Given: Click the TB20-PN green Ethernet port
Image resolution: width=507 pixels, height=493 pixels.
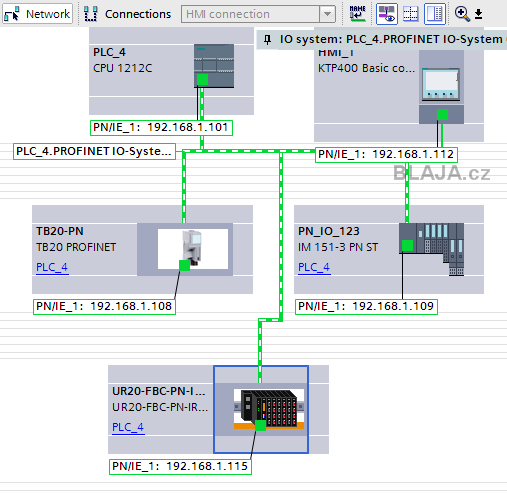Looking at the screenshot, I should 185,266.
